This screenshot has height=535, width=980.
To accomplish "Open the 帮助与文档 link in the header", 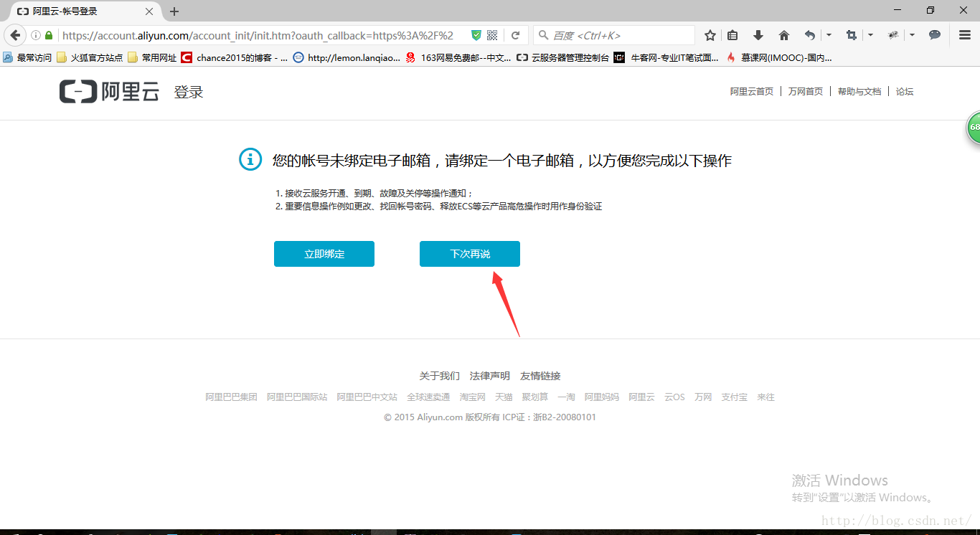I will (859, 92).
